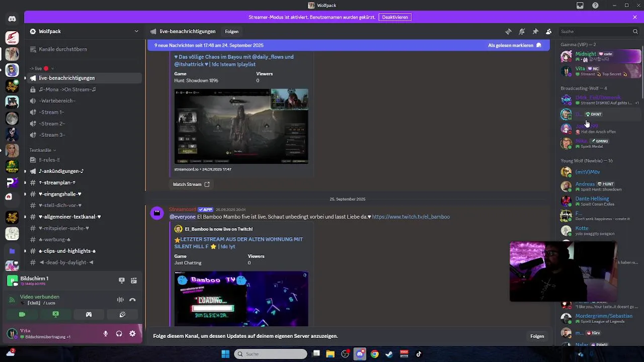
Task: Expand the Wolfpack server dropdown menu
Action: click(x=136, y=31)
